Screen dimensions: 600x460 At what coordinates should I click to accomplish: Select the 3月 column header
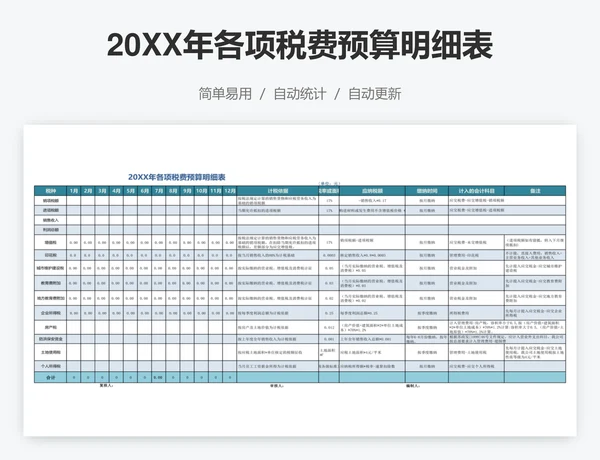102,191
